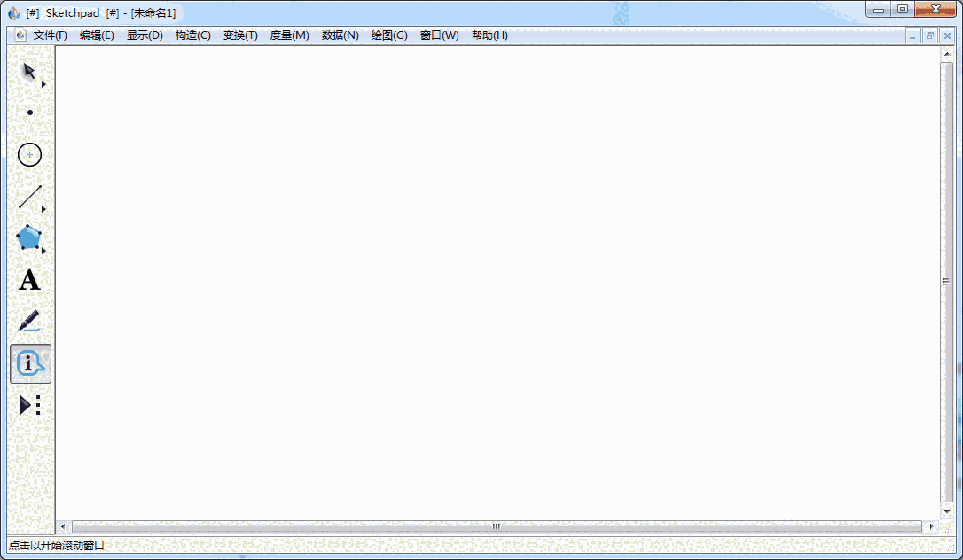Click the document icon left of 文件 menu
963x560 pixels.
pos(20,35)
